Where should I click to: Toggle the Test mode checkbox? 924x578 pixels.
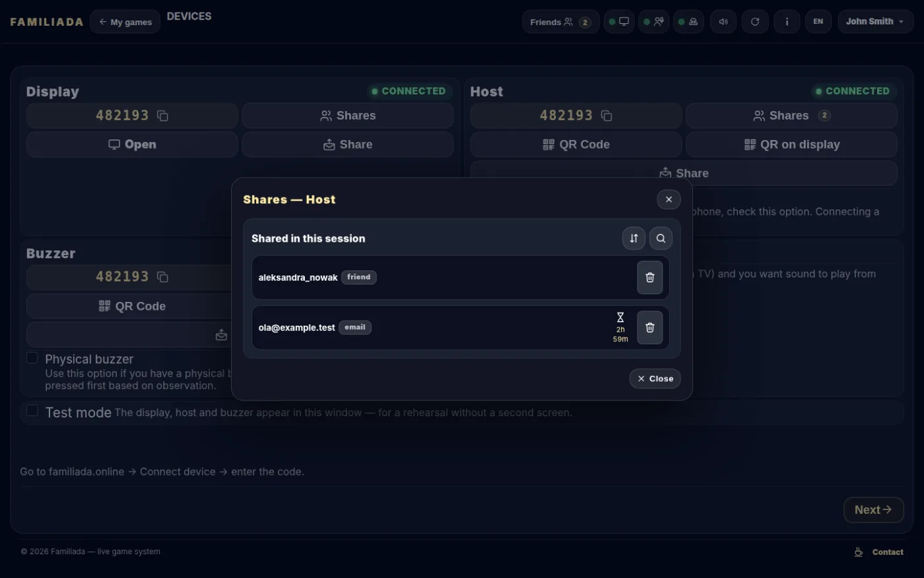tap(32, 411)
